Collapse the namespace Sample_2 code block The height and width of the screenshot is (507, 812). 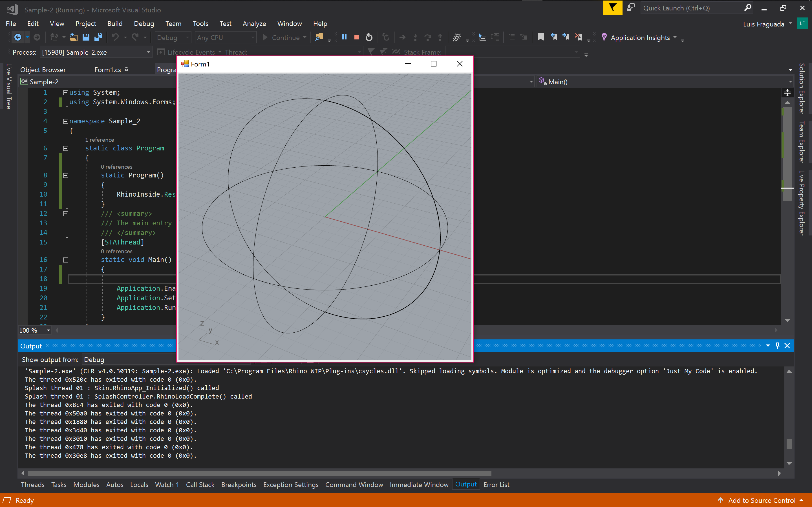[x=66, y=121]
